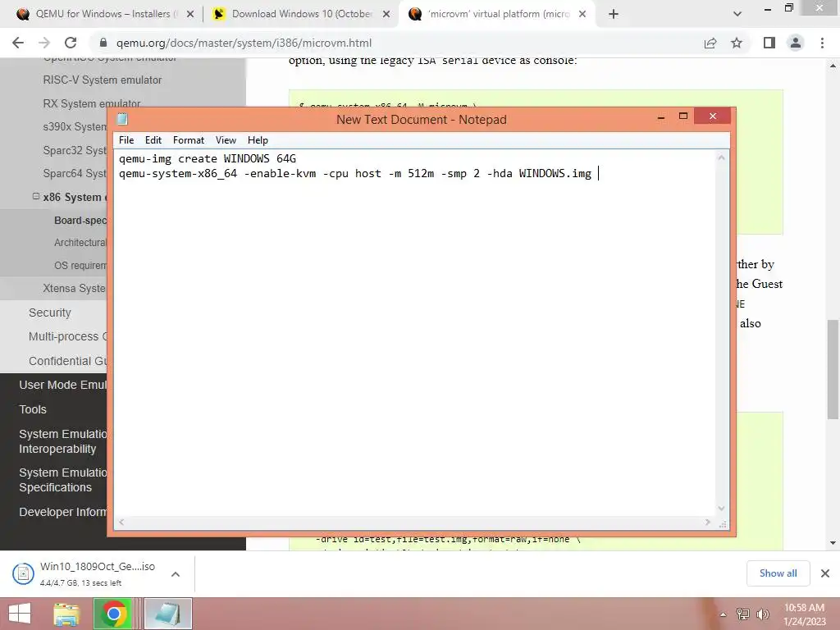Viewport: 840px width, 630px height.
Task: Go back in Chrome browser
Action: click(x=18, y=43)
